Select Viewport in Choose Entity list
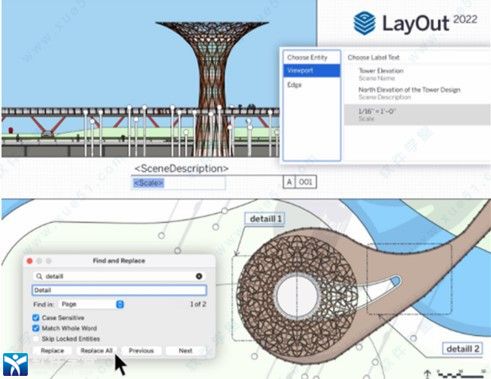 [312, 71]
